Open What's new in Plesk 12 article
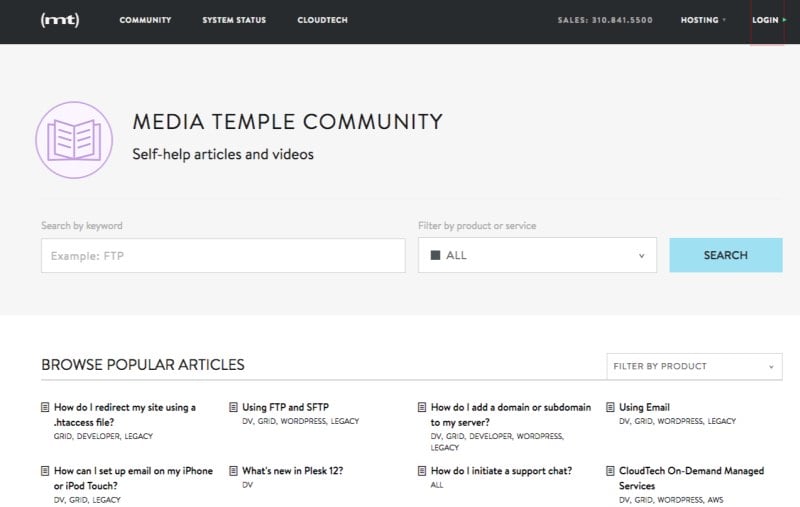The image size is (800, 507). [292, 471]
